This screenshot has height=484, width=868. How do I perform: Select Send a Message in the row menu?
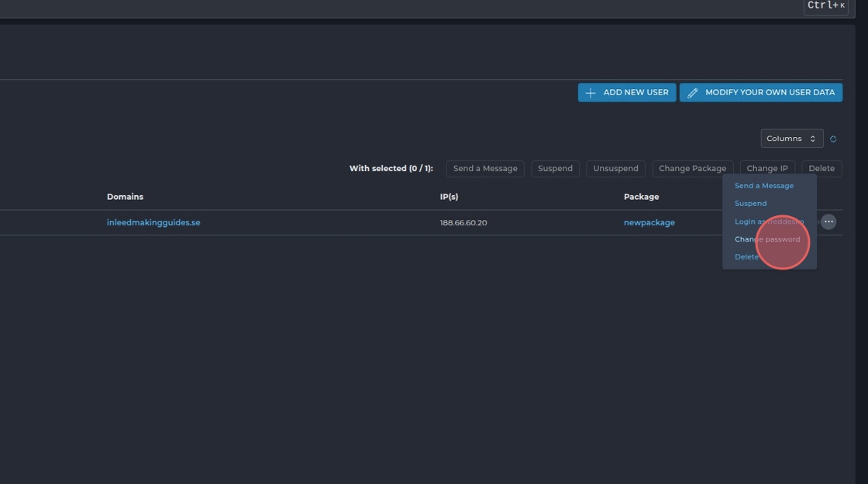763,186
